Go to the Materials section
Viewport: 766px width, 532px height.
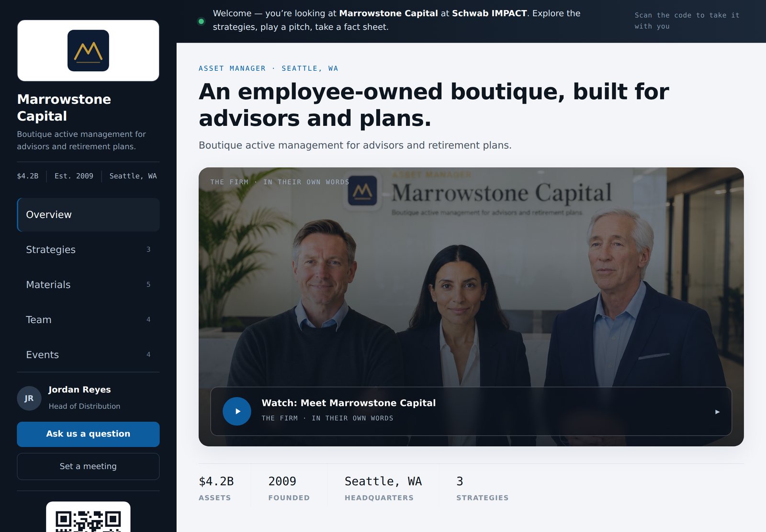coord(88,285)
